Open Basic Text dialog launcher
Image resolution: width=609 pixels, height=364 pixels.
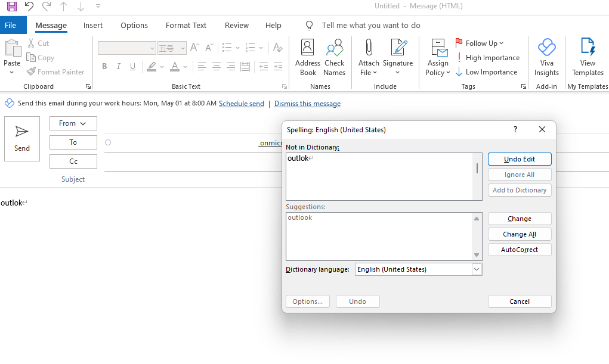(285, 86)
